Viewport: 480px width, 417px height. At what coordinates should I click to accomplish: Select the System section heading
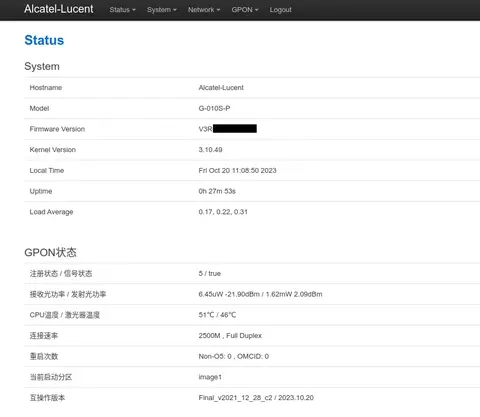click(x=42, y=66)
